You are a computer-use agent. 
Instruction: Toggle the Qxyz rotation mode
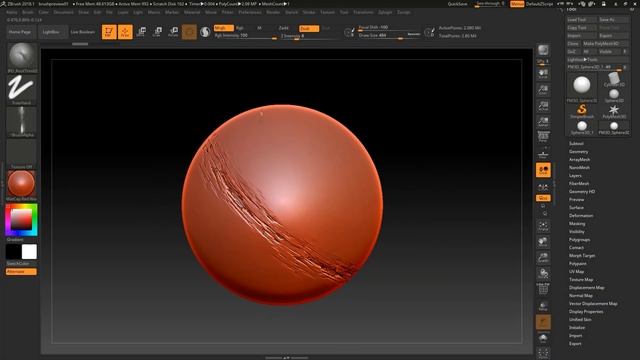click(543, 198)
